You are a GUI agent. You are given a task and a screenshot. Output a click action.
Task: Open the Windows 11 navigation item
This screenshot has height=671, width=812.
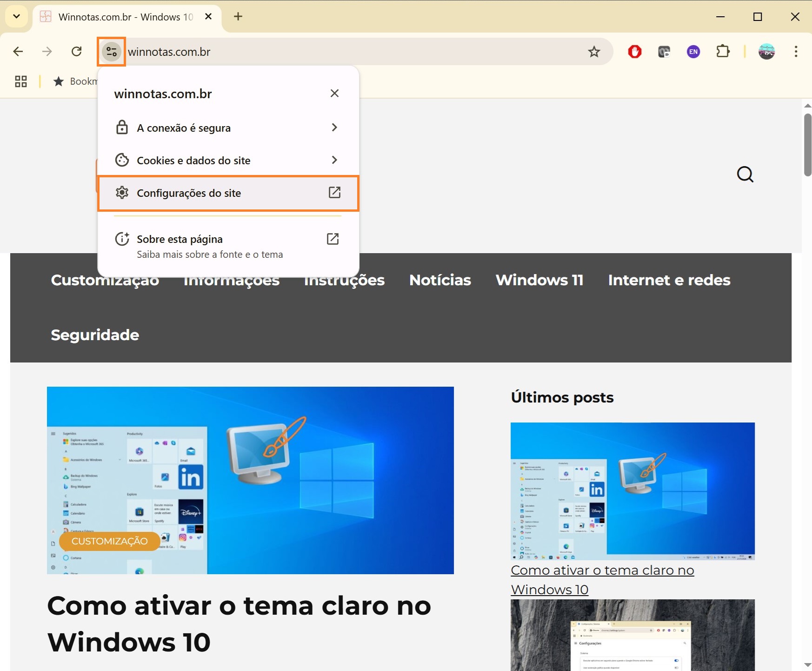point(539,280)
